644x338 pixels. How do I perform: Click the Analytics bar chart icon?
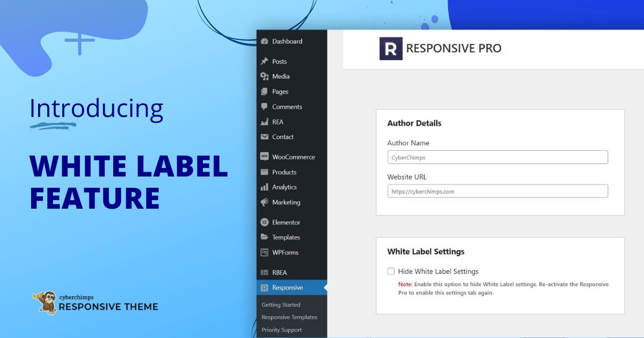[264, 187]
